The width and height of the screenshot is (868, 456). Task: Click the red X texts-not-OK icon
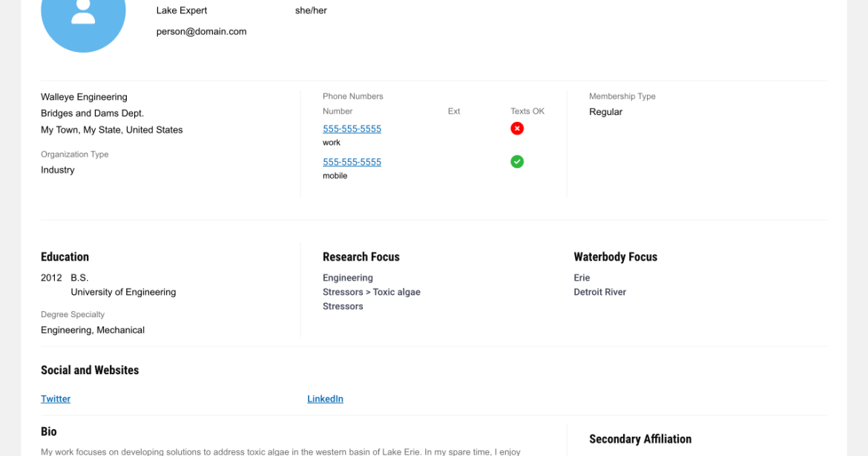point(517,128)
